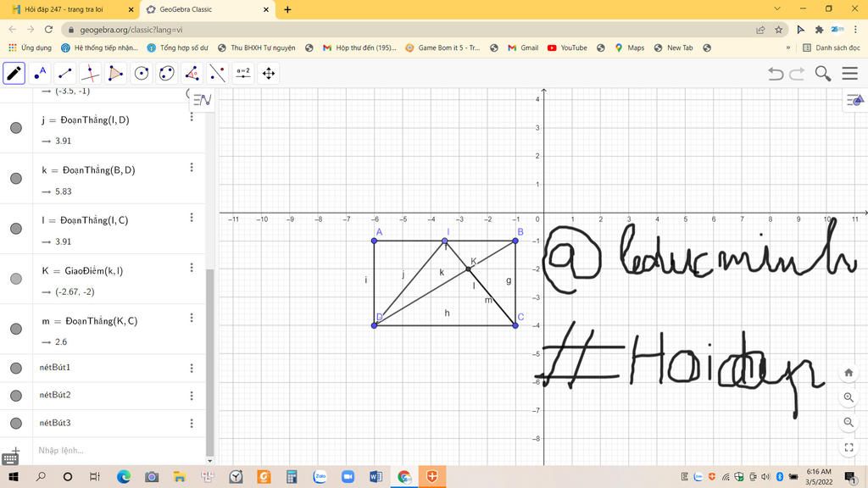Open Zalo from taskbar
Screen dimensions: 868x488
click(x=320, y=476)
